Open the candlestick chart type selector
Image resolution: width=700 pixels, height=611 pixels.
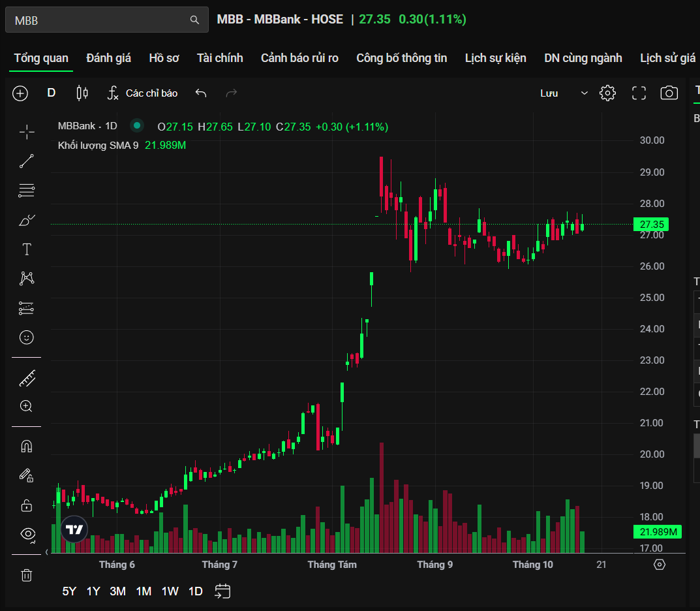pyautogui.click(x=82, y=93)
